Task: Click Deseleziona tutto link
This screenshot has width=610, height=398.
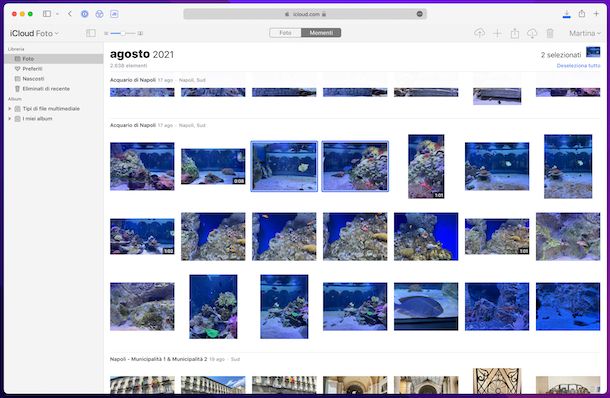Action: point(578,66)
